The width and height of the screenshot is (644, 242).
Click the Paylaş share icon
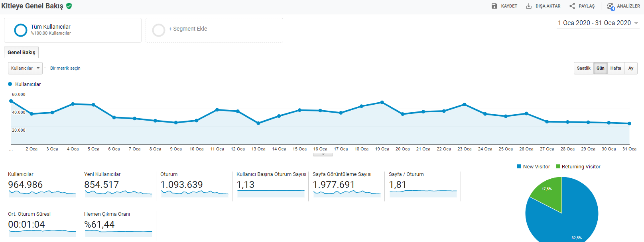coord(572,6)
